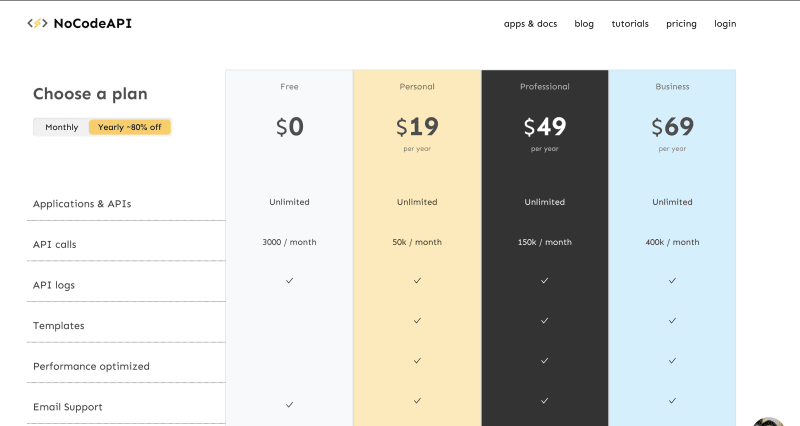
Task: Click API logs checkmark in Personal column
Action: pos(417,281)
